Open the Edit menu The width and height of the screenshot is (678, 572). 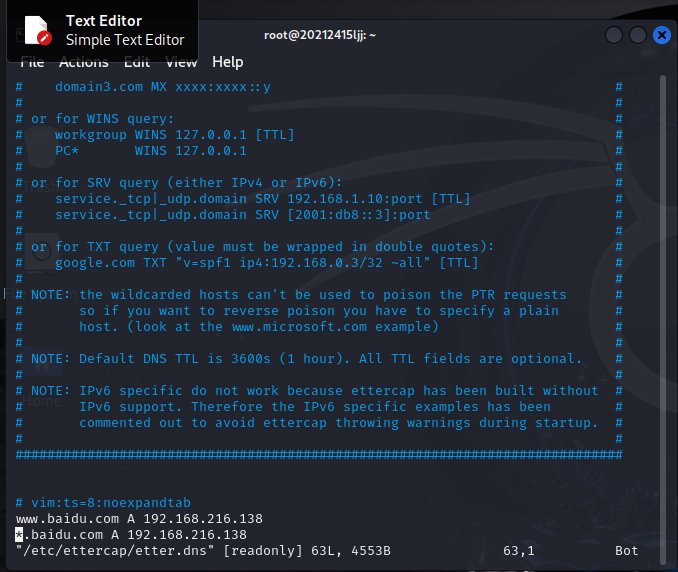[x=137, y=62]
